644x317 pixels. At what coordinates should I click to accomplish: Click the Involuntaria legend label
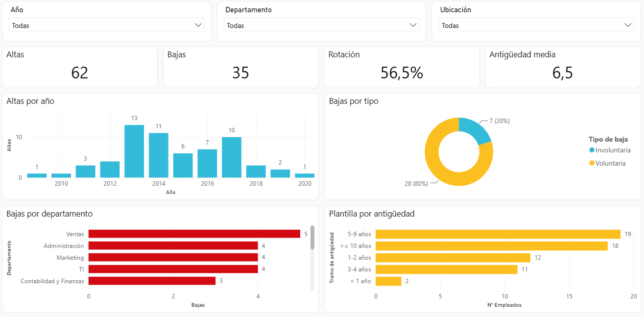pyautogui.click(x=613, y=150)
